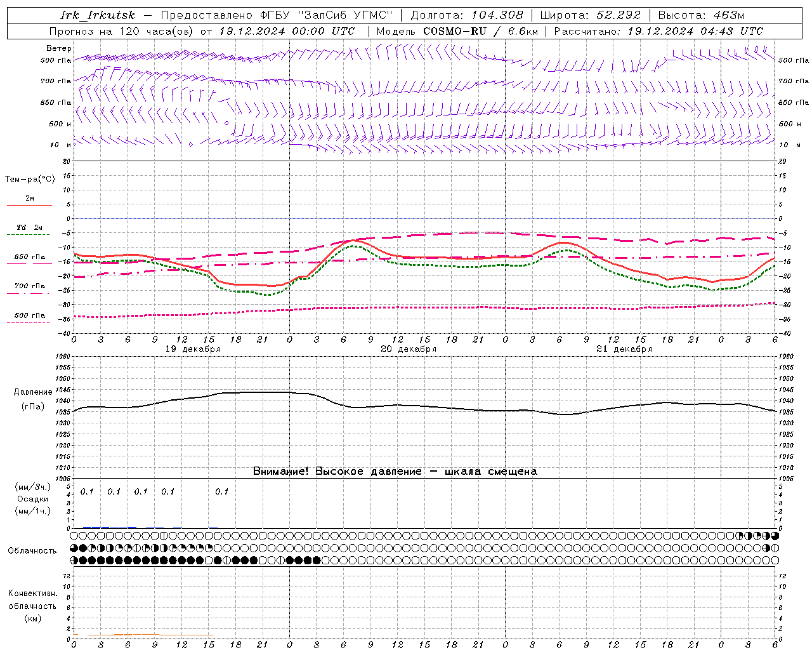Click the small wind circle marker on the 500 м row
This screenshot has height=650, width=812.
point(226,123)
